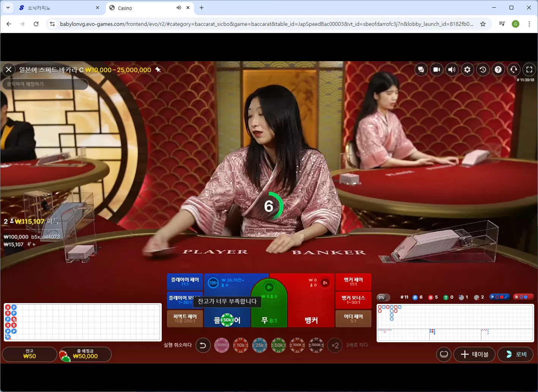Click the #11 game count in statistics
Screen dimensions: 538x392
pyautogui.click(x=404, y=297)
